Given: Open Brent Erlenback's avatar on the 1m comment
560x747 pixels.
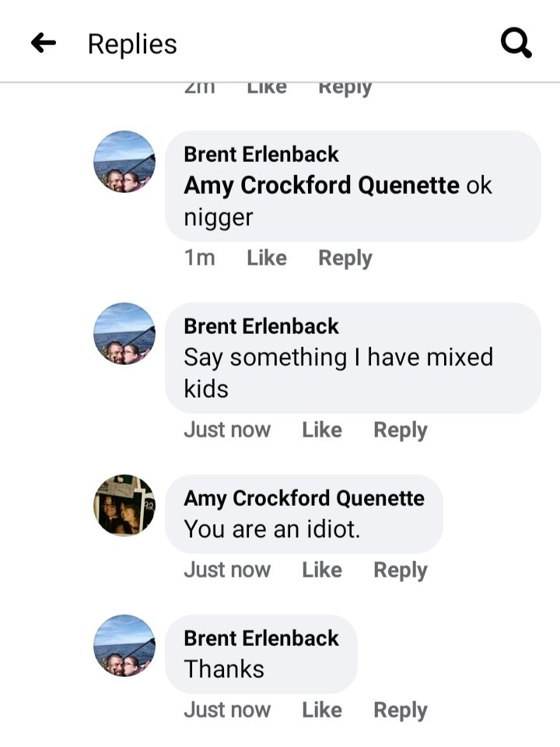Looking at the screenshot, I should pyautogui.click(x=124, y=162).
